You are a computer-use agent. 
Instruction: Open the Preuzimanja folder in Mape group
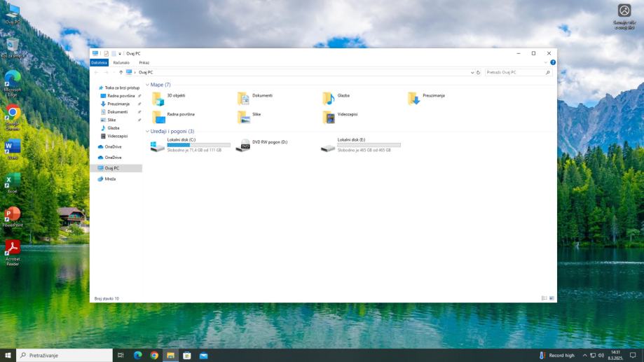426,99
